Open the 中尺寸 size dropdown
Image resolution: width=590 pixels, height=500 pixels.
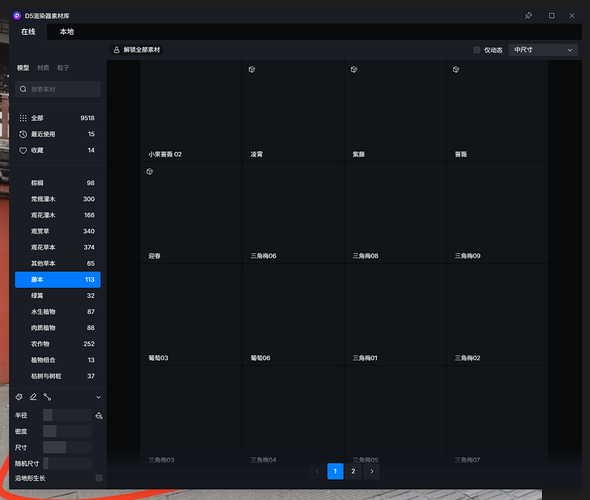[543, 50]
